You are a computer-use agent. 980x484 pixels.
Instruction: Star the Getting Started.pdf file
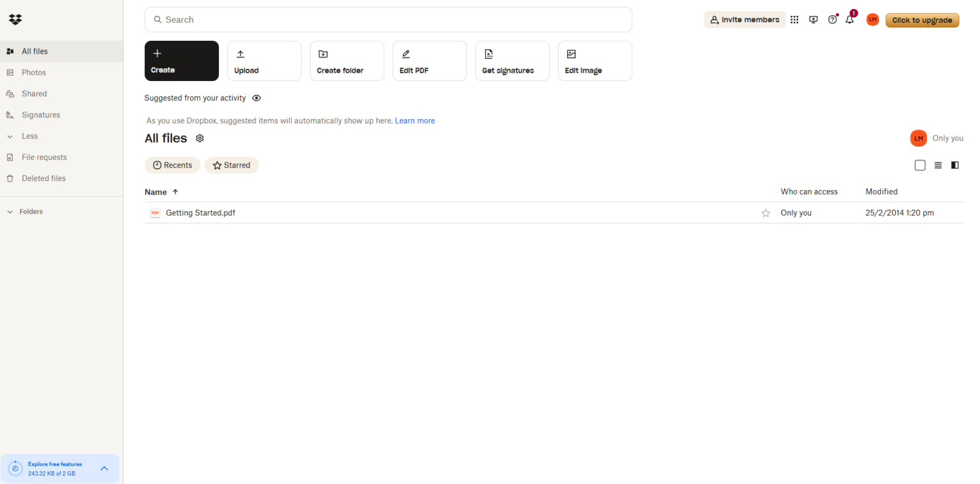[766, 213]
